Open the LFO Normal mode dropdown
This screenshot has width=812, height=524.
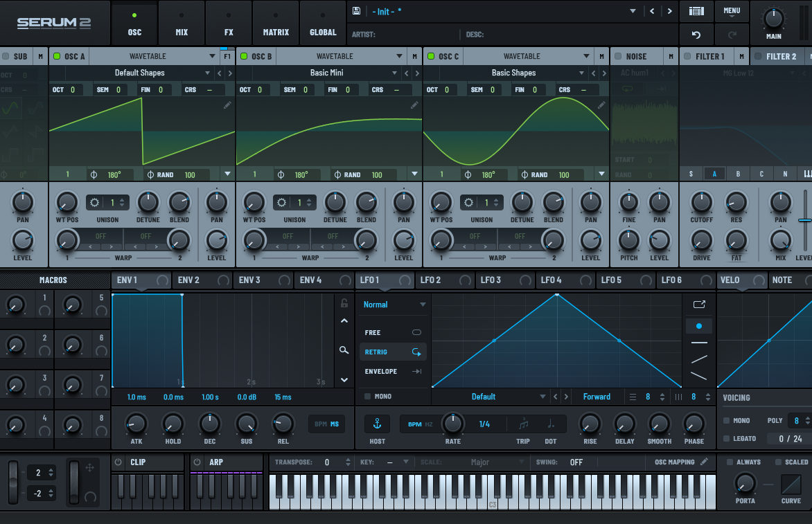pyautogui.click(x=423, y=305)
